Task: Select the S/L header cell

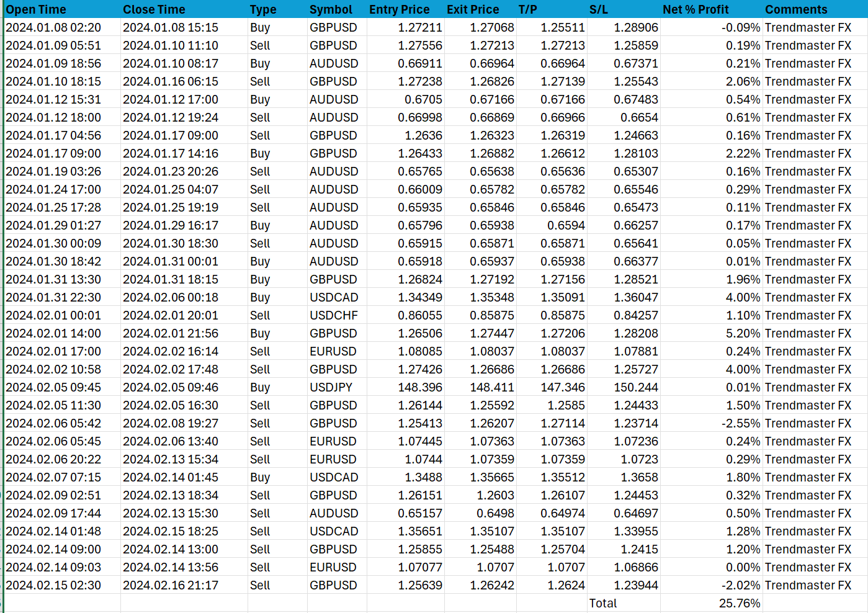Action: pos(624,9)
